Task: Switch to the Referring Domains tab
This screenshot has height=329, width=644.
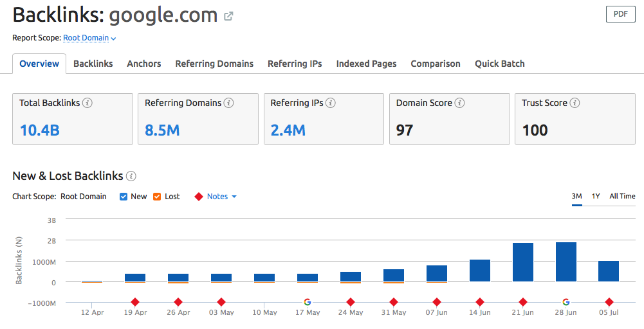Action: [214, 64]
